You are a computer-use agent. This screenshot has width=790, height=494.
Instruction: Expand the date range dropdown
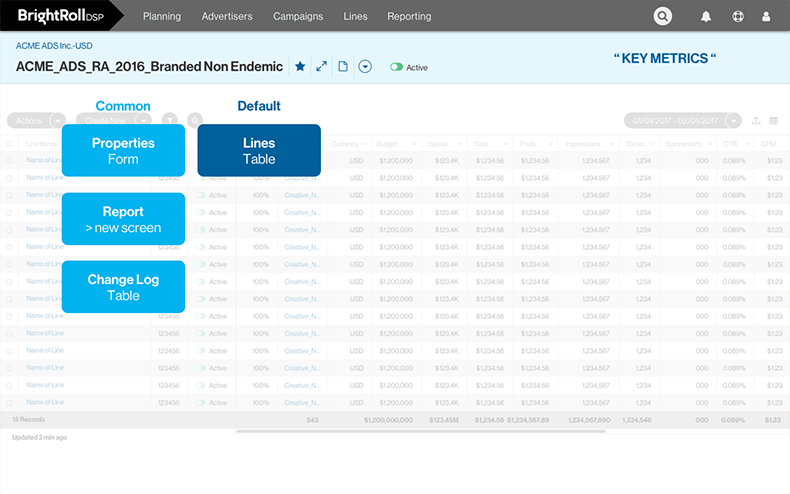pyautogui.click(x=734, y=120)
